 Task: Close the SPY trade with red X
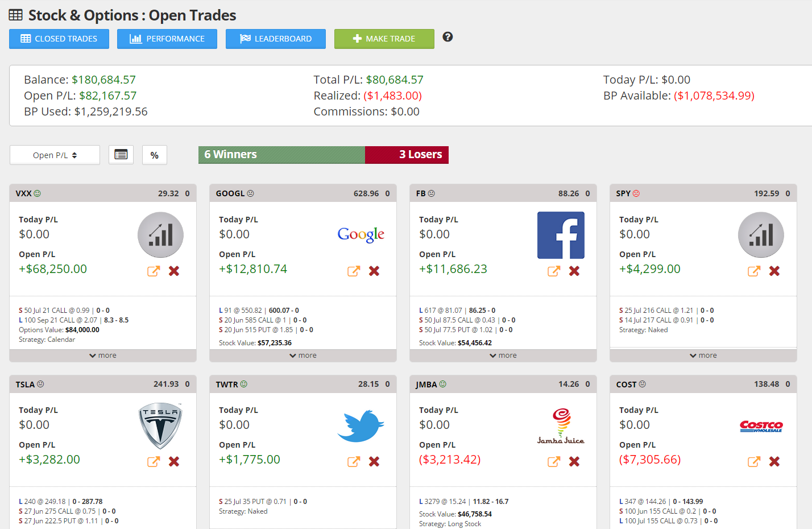tap(774, 271)
